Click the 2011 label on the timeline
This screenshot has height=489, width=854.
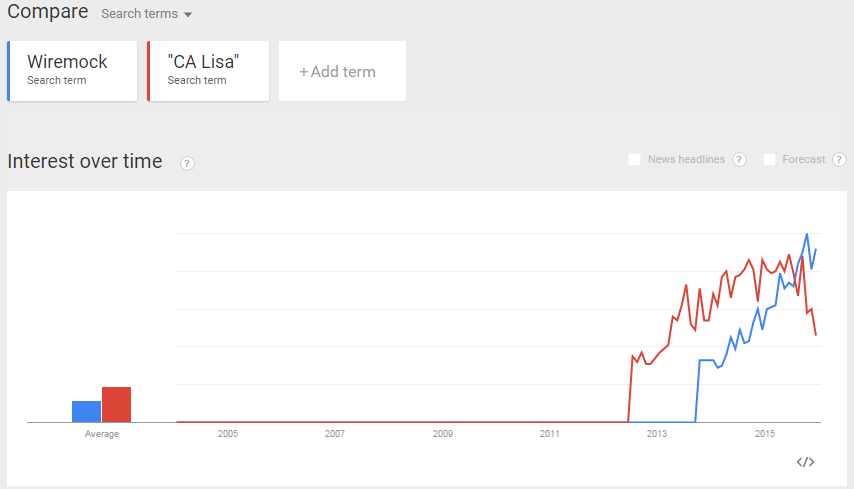[x=550, y=434]
